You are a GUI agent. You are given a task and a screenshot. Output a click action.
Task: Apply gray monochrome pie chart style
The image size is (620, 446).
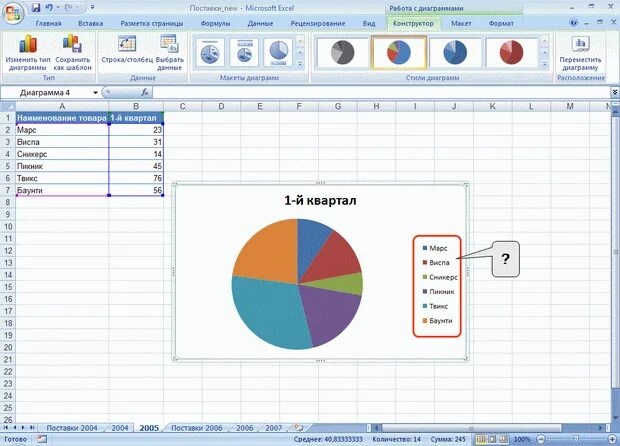tap(342, 52)
